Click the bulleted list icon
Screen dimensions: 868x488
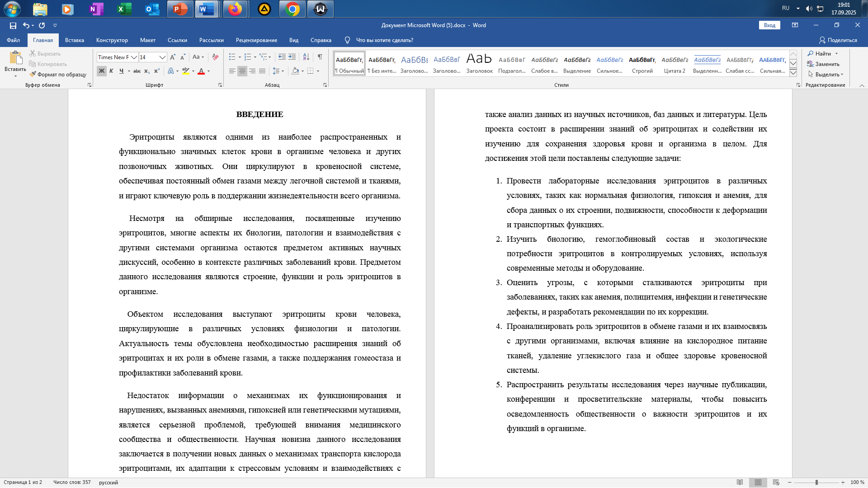pos(232,57)
